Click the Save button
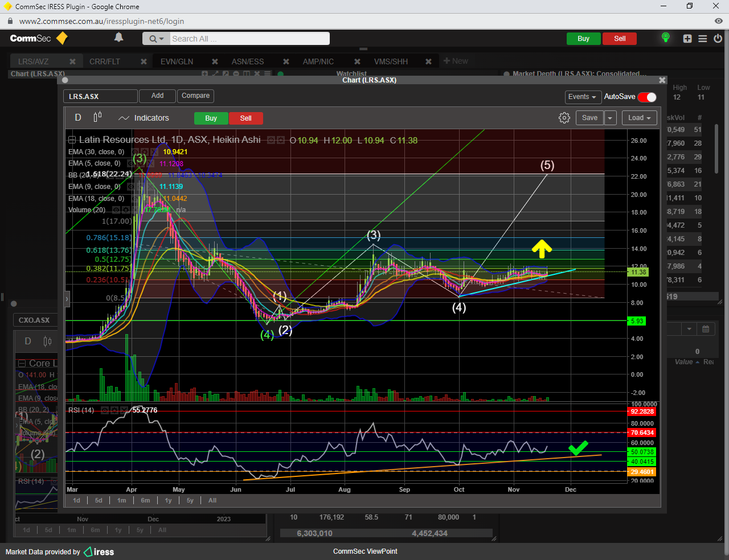Screen dimensions: 729x560 pos(589,118)
